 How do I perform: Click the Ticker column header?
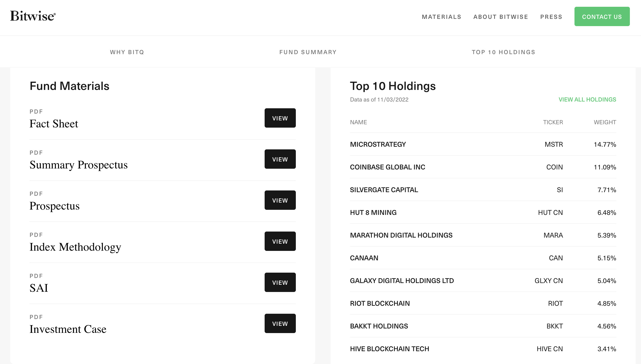click(x=552, y=122)
